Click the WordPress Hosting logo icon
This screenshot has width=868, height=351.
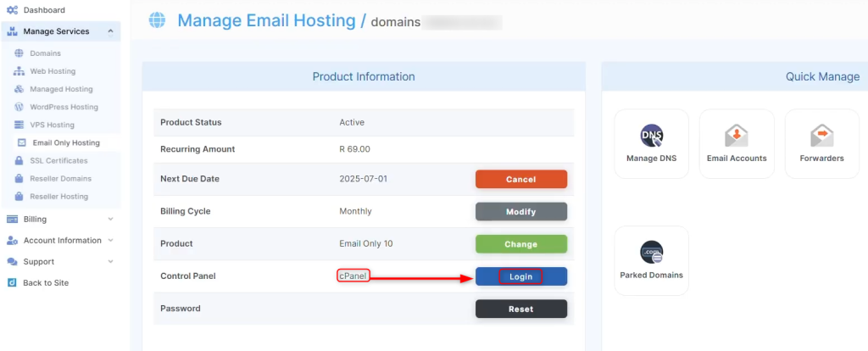point(19,107)
